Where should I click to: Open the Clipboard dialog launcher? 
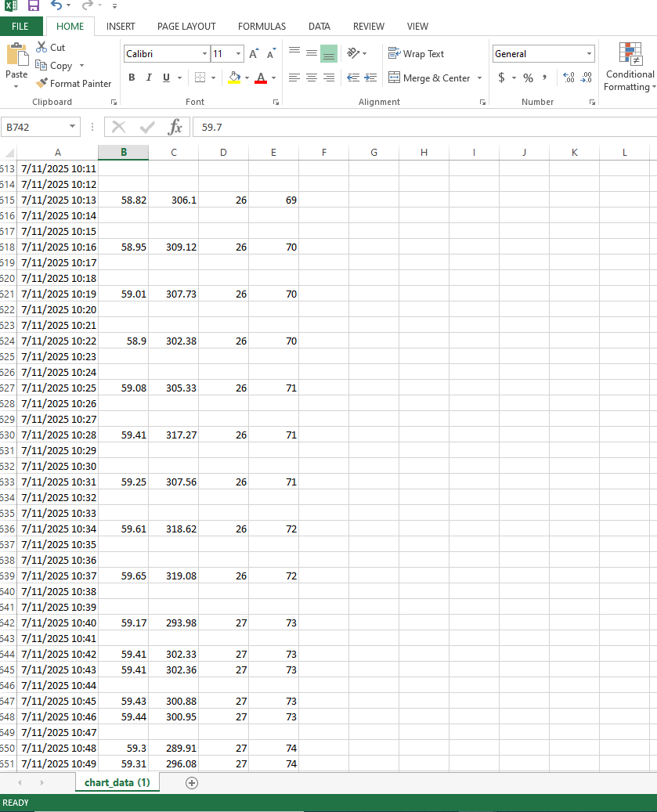[x=114, y=103]
